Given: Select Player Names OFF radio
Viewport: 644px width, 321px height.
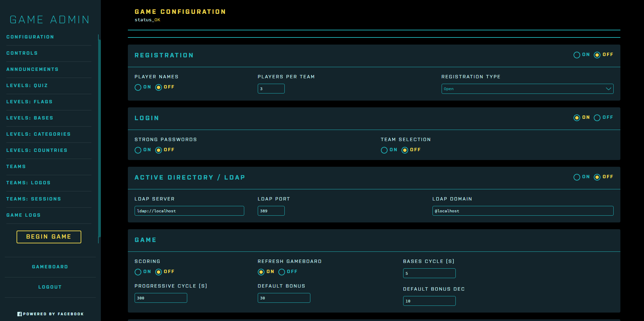Looking at the screenshot, I should tap(159, 87).
